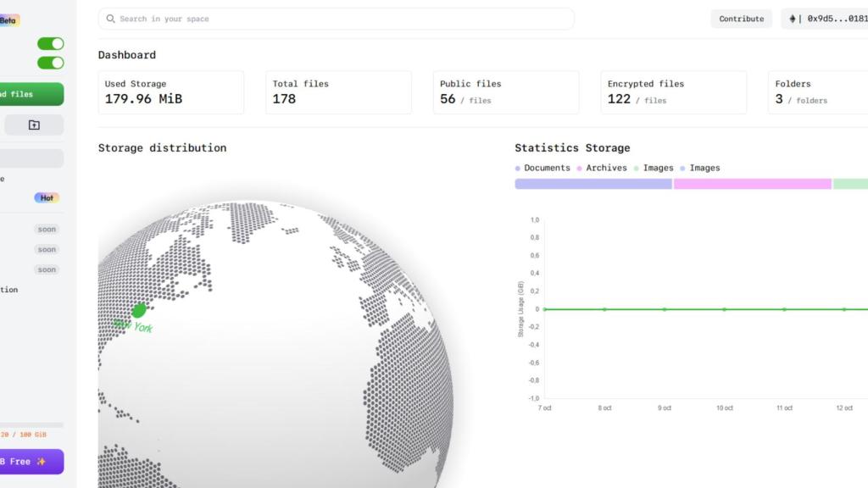Click the Hot badge in sidebar
Screen dimensions: 868x488
47,197
